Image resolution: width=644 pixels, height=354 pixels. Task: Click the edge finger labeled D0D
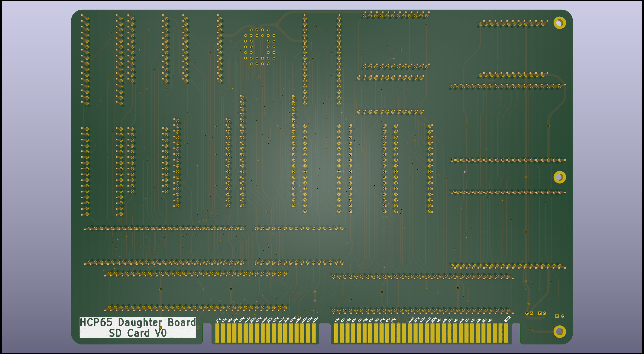tap(354, 333)
